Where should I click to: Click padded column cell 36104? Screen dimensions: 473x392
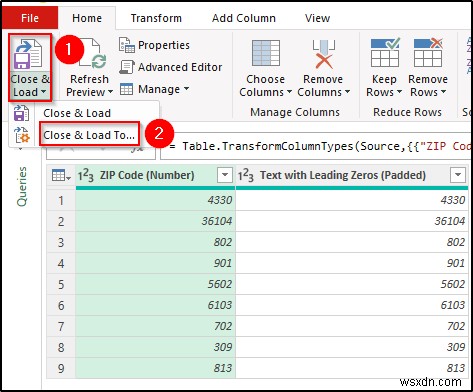pos(352,221)
